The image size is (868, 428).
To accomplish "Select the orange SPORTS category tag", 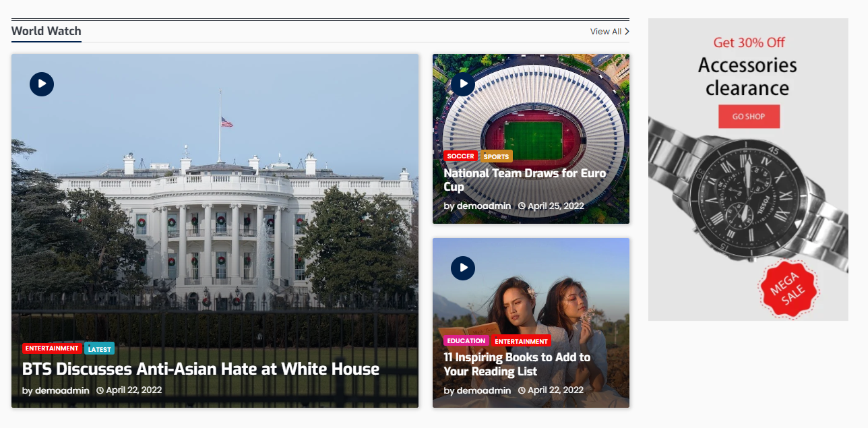I will pyautogui.click(x=497, y=156).
